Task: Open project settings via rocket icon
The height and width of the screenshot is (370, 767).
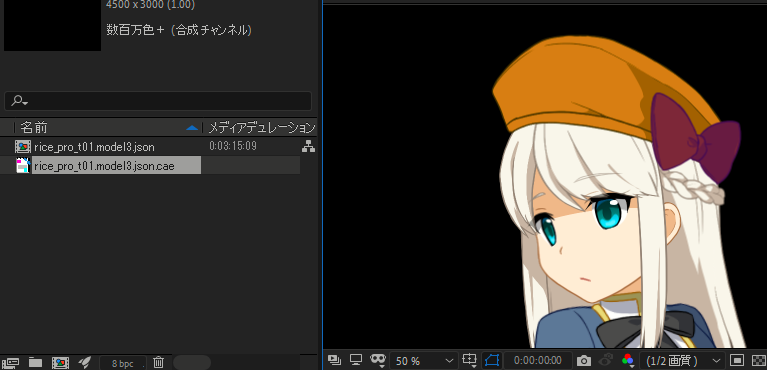Action: pyautogui.click(x=85, y=363)
